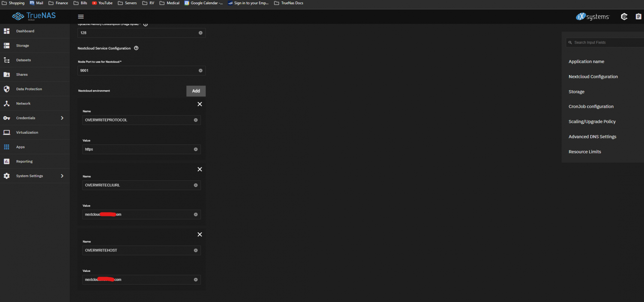The image size is (644, 302).
Task: Remove the OVERWRITEPROTOCOL environment entry
Action: (200, 104)
